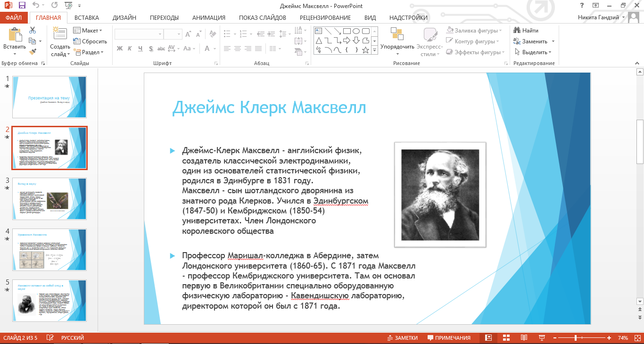This screenshot has height=344, width=644.
Task: Toggle italic formatting (К)
Action: (130, 48)
